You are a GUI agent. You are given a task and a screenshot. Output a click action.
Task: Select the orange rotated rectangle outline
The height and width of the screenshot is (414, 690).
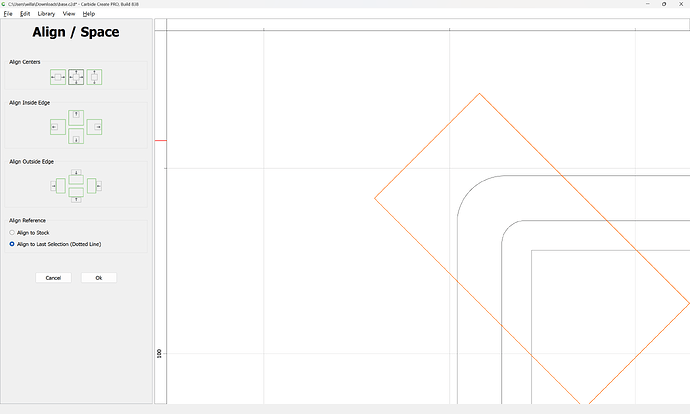point(427,146)
